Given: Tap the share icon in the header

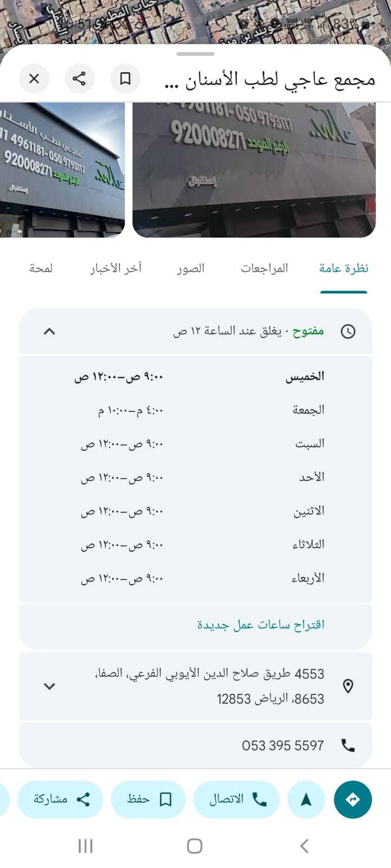Looking at the screenshot, I should [x=79, y=79].
